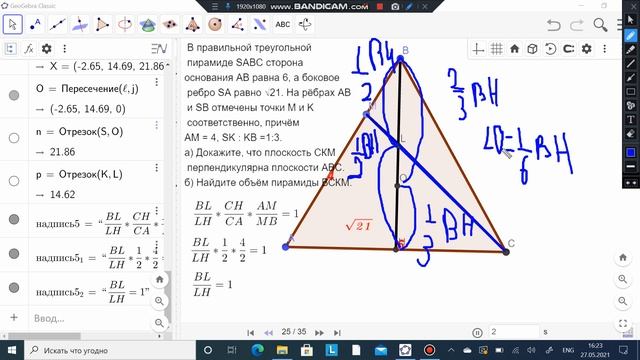This screenshot has width=640, height=360.
Task: Open 3D graphics view settings gear
Action: [x=587, y=49]
